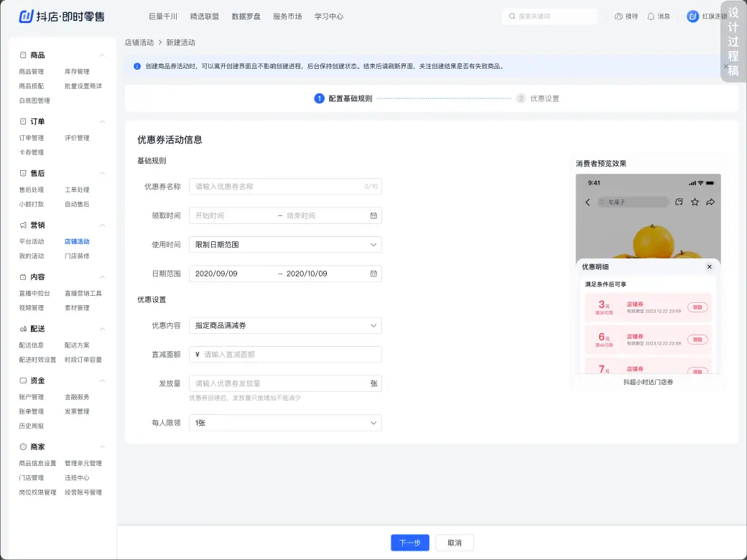Click the 营销 megaphone icon
Image resolution: width=747 pixels, height=560 pixels.
[x=23, y=225]
